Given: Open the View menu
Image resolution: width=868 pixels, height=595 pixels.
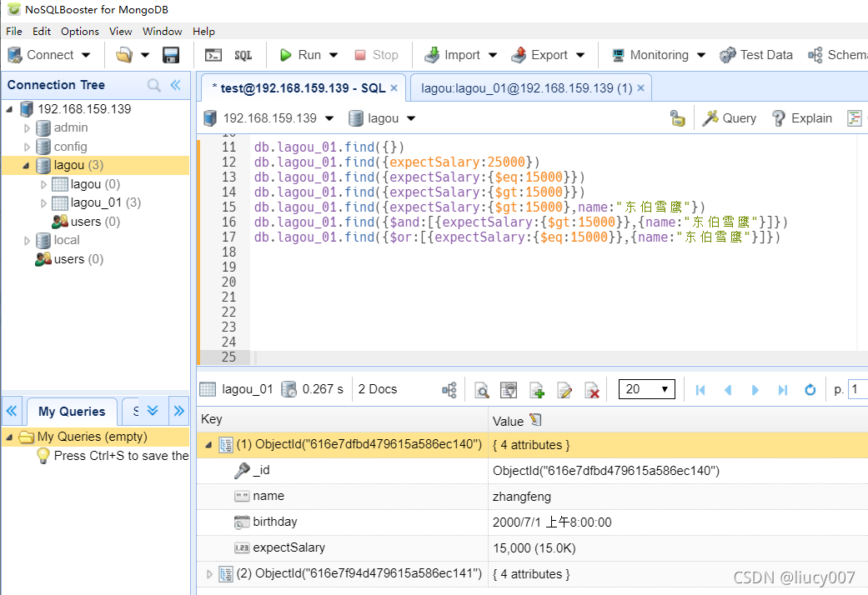Looking at the screenshot, I should click(120, 31).
